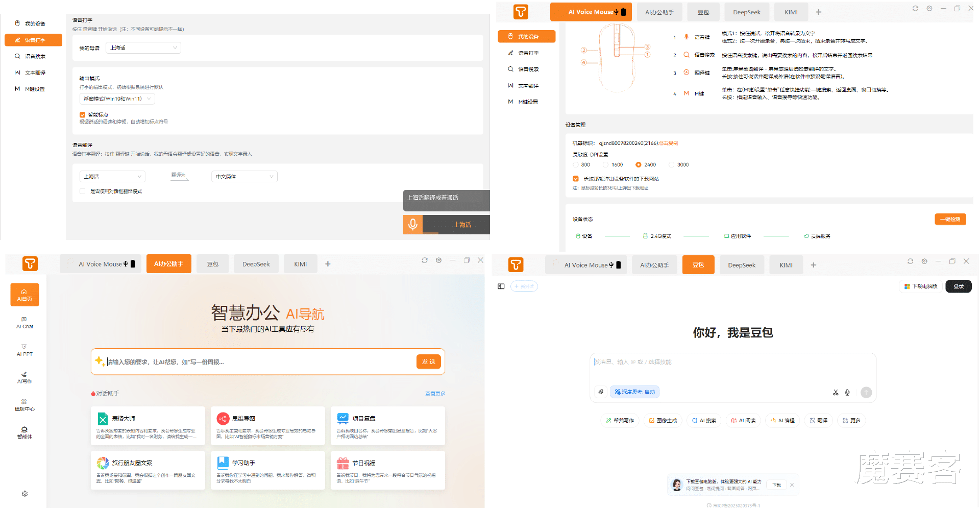Dismiss the 下载豆包电脑版 banner with its X
Viewport: 980px width, 508px height.
point(792,485)
